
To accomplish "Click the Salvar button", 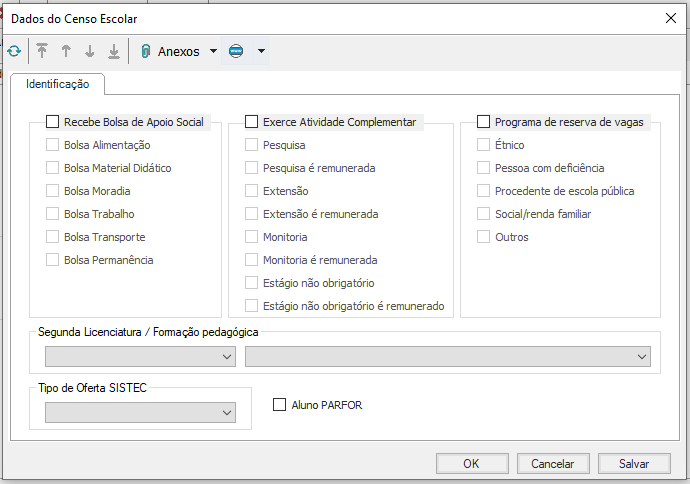I will 634,463.
